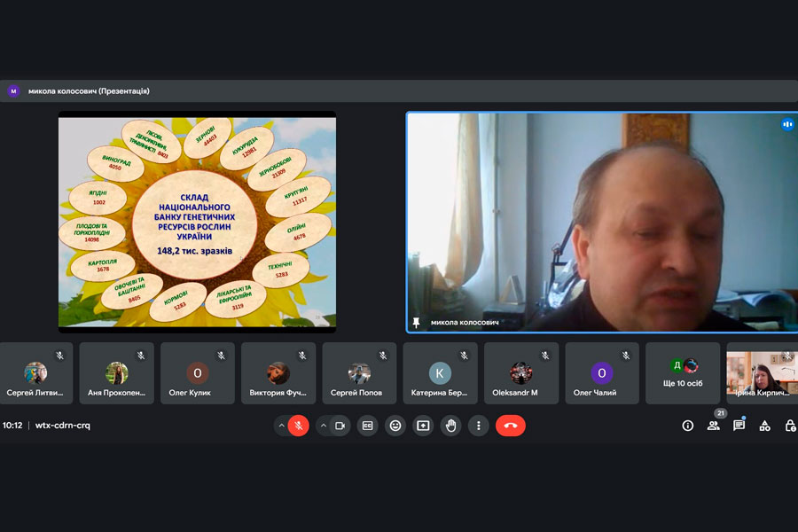Select the presentation slide with sunflower diagram
Image resolution: width=798 pixels, height=532 pixels.
(x=198, y=222)
